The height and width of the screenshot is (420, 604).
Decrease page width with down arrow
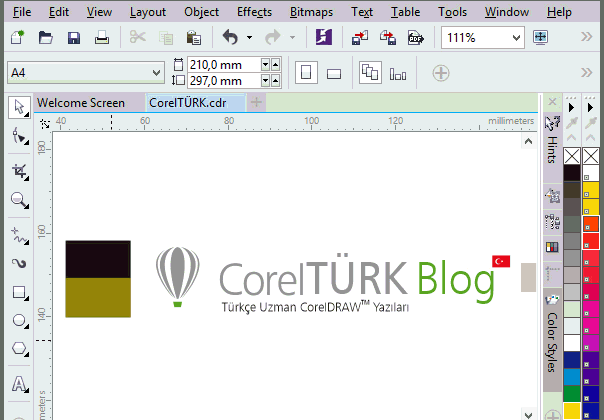pos(265,65)
